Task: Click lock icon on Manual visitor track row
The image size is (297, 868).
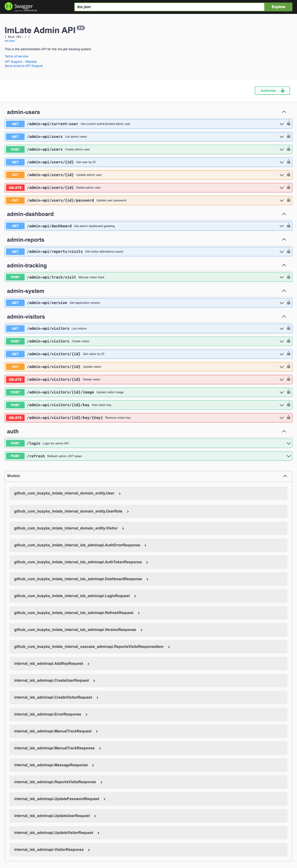Action: [x=289, y=277]
